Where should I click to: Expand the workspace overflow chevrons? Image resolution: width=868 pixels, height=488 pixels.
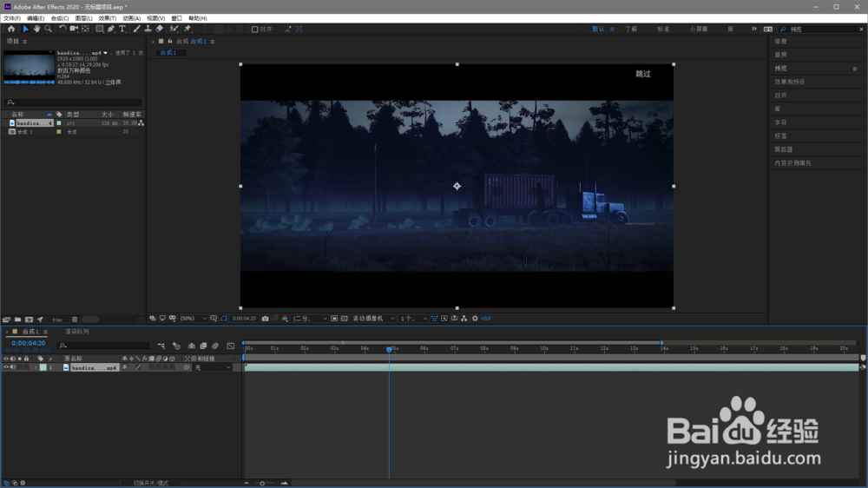point(754,29)
